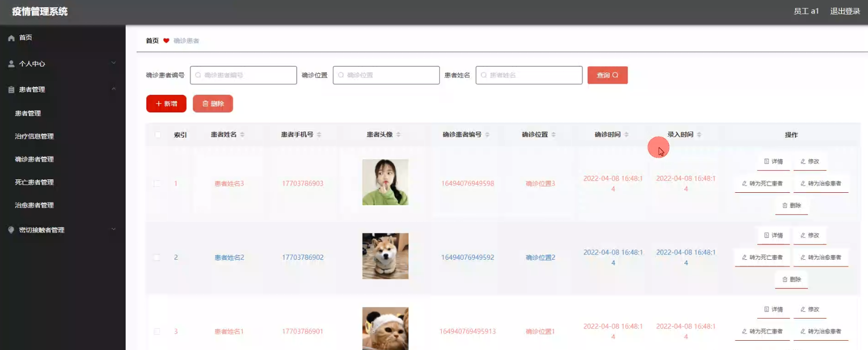Focus the 确诊患者编号 input field

(x=244, y=75)
